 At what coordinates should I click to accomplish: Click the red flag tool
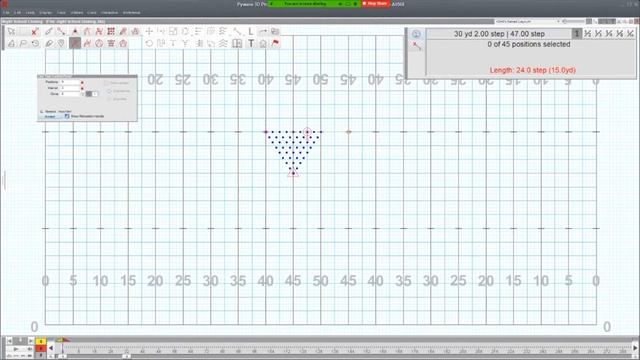click(276, 43)
